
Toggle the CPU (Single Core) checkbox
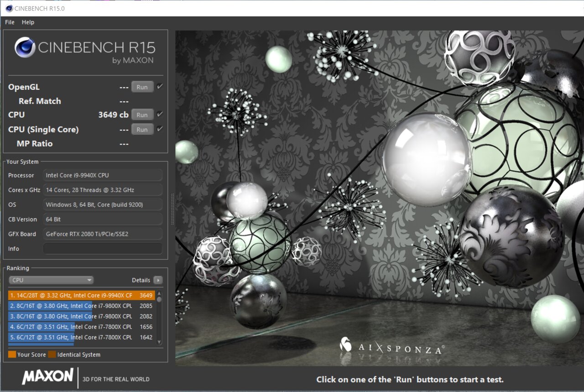[x=160, y=129]
